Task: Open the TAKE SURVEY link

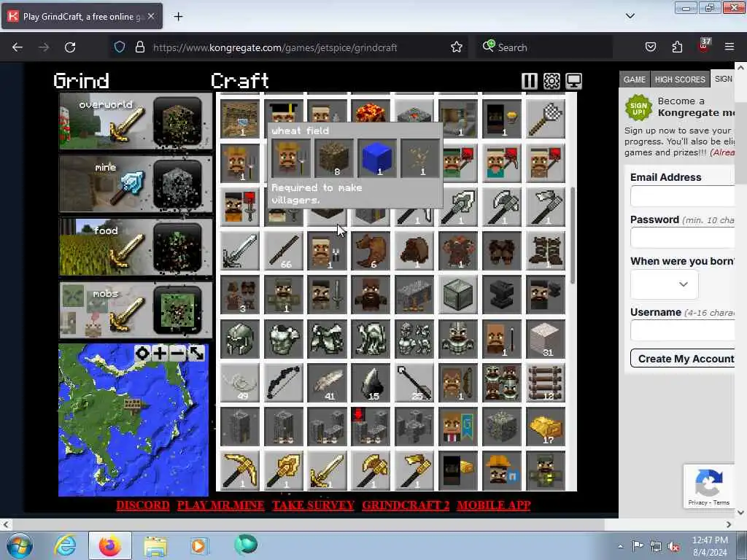Action: click(x=313, y=505)
